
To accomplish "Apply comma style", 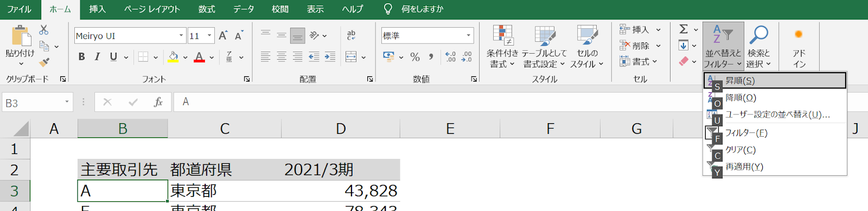I will [x=431, y=57].
